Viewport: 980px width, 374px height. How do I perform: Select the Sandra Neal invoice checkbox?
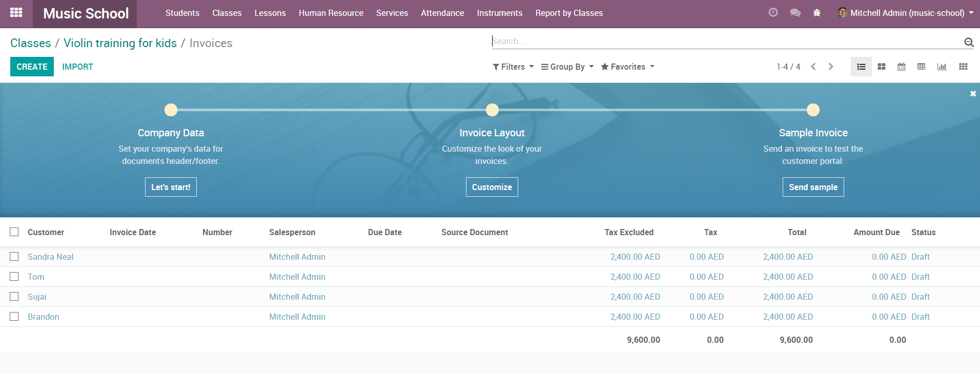(14, 257)
